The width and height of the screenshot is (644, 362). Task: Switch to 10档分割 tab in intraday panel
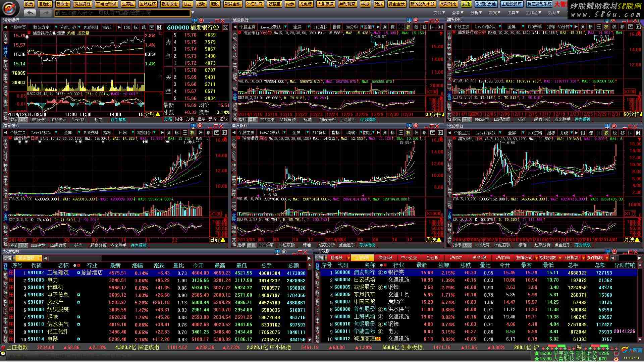[x=38, y=119]
